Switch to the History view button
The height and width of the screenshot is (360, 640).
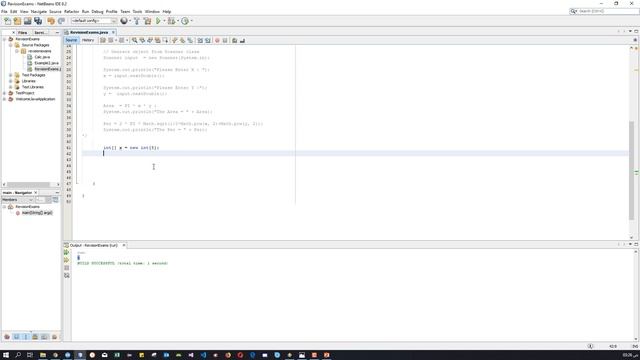(x=88, y=40)
